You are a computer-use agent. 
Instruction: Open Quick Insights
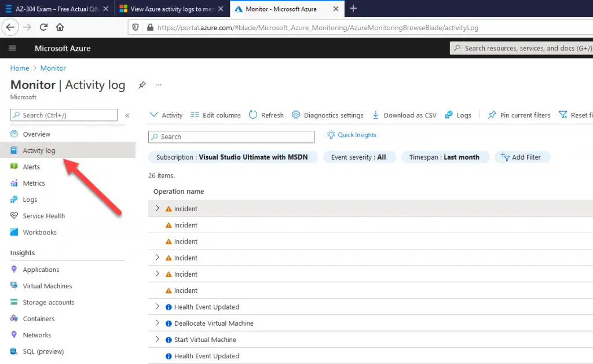click(x=352, y=135)
